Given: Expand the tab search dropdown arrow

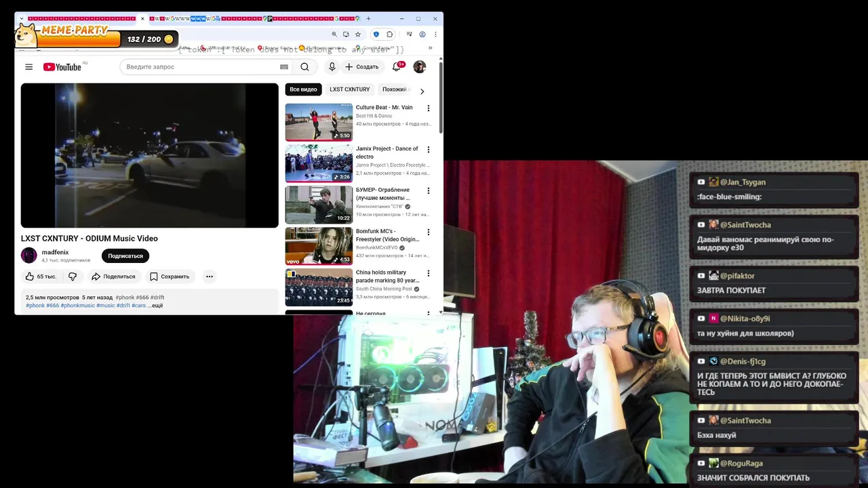Looking at the screenshot, I should [21, 19].
